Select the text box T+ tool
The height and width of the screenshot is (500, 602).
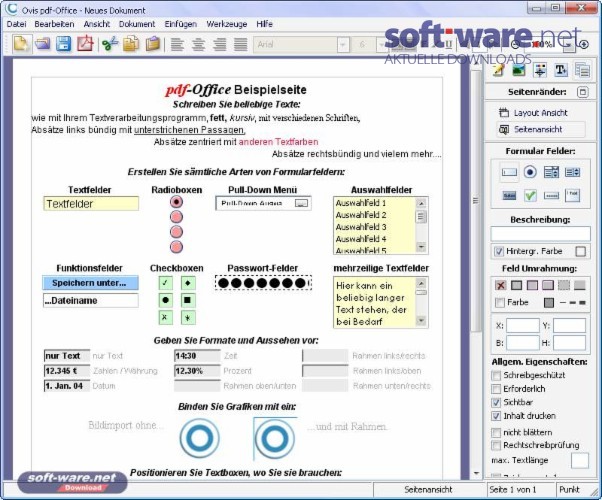click(x=561, y=70)
